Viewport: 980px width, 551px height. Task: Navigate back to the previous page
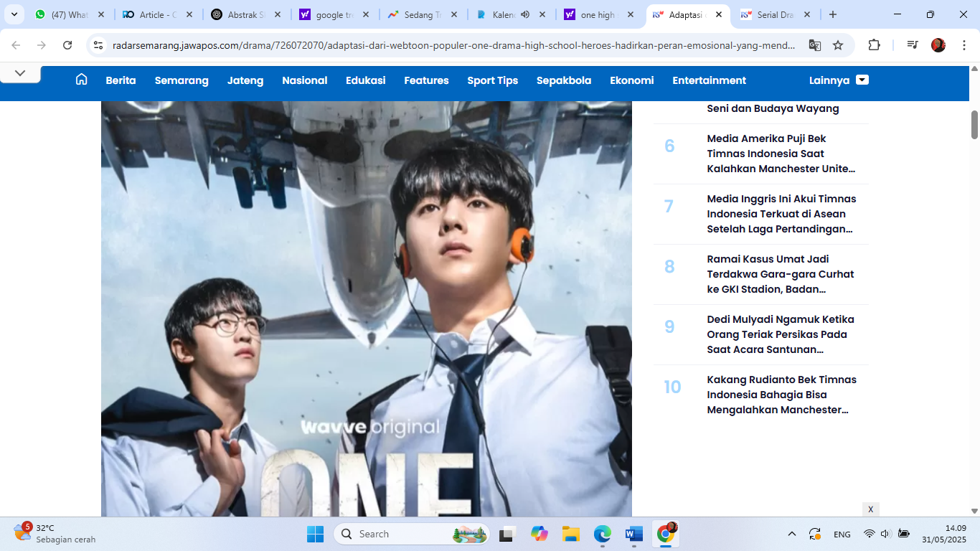(16, 45)
